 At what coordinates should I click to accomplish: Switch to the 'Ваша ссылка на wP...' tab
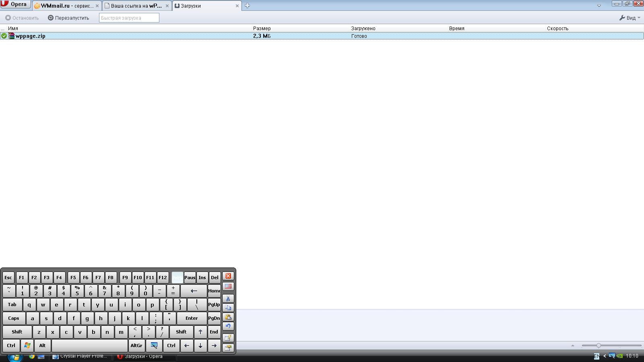pos(136,6)
